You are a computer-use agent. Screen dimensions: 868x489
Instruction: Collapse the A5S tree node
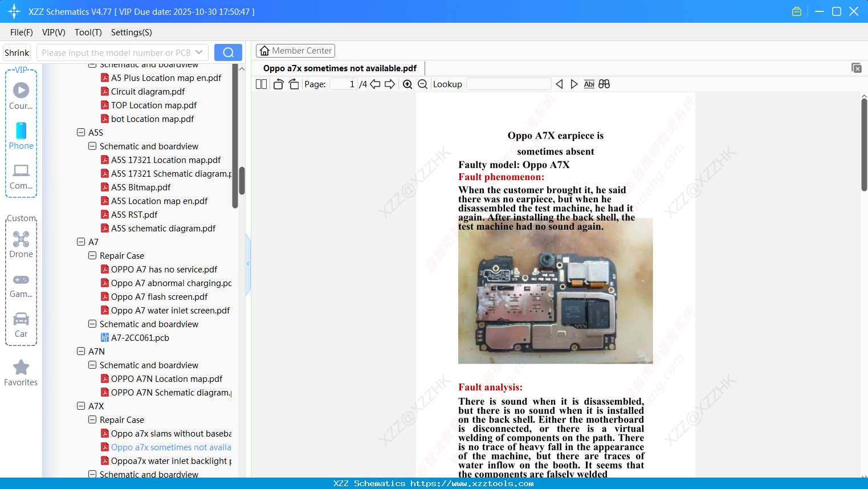pyautogui.click(x=81, y=133)
